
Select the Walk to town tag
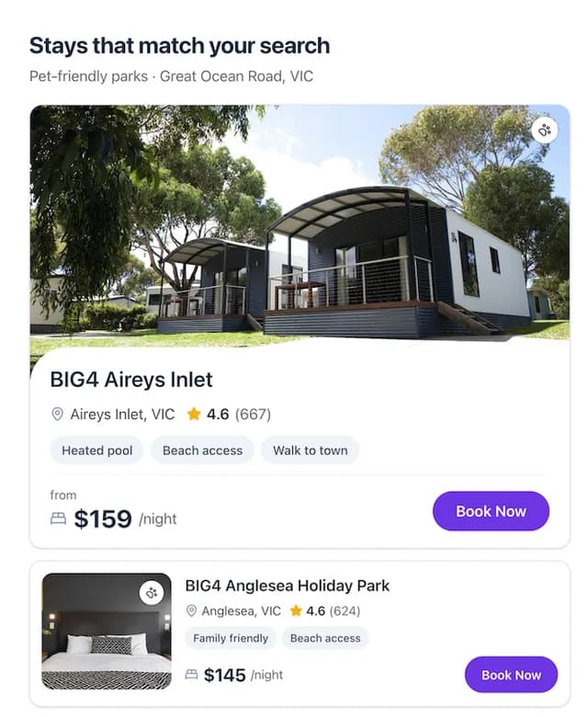coord(311,450)
